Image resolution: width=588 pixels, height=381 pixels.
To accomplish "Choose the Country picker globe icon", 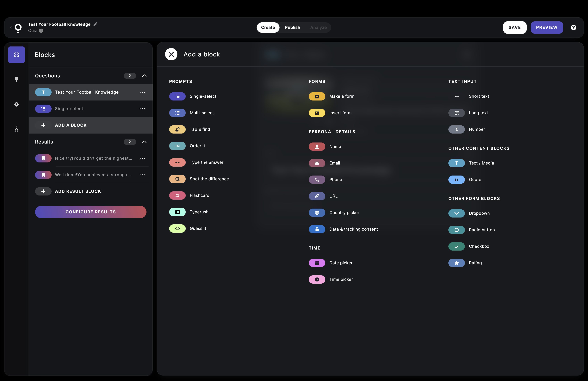I will pyautogui.click(x=317, y=213).
